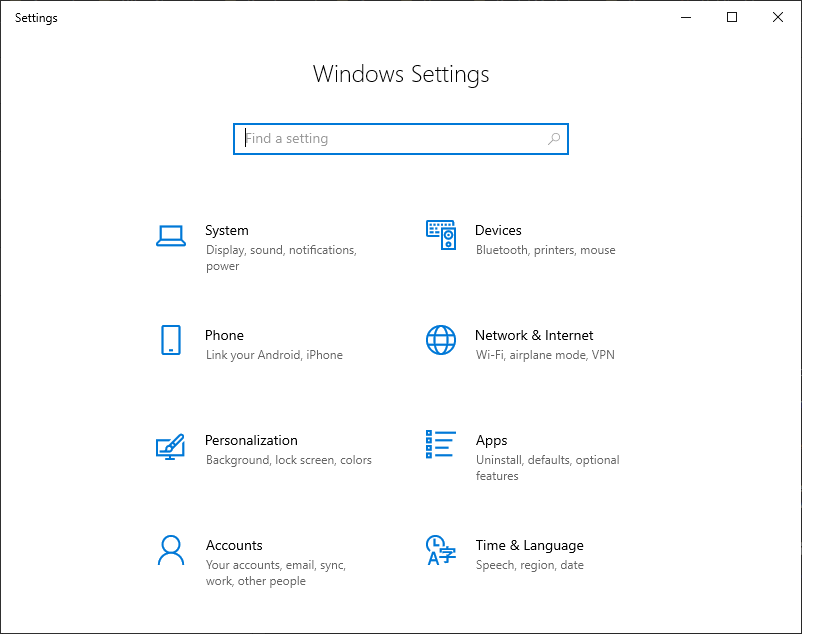Click 'Uninstall, defaults, optional features' text
Image resolution: width=819 pixels, height=634 pixels.
(547, 468)
